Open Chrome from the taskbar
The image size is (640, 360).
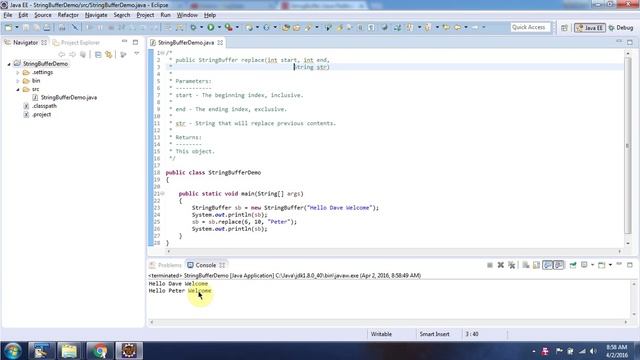coord(99,351)
